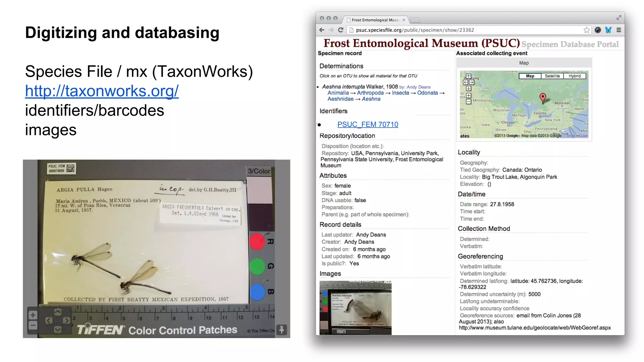
Task: Pan the damselfly image viewer left
Action: pos(49,321)
